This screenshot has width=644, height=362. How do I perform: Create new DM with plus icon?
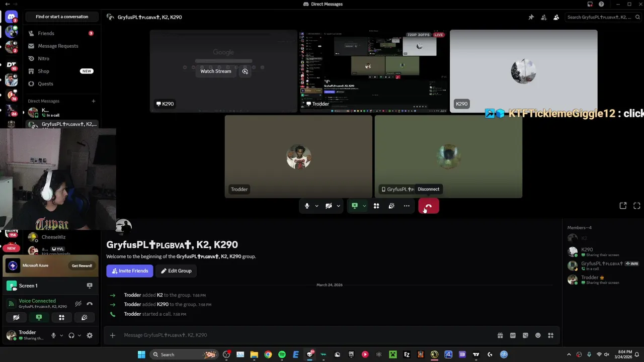[x=93, y=101]
